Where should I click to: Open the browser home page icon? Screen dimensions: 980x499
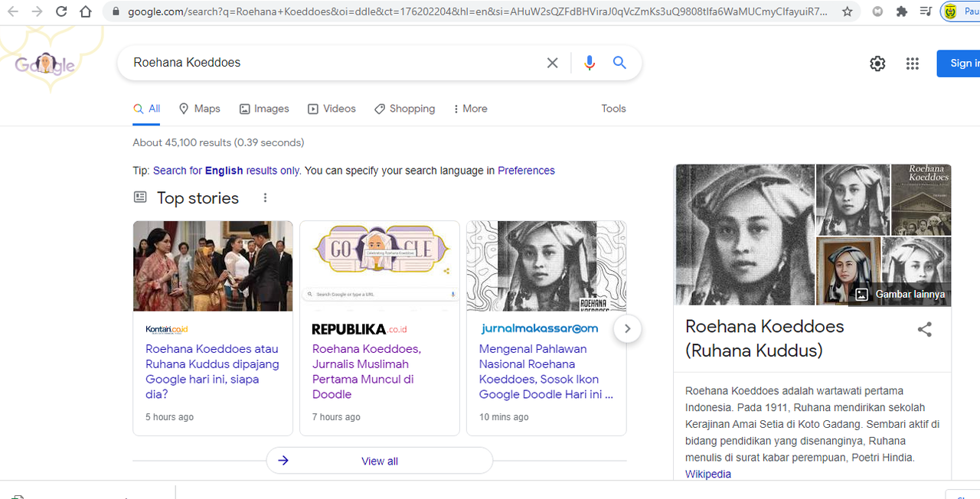[x=86, y=11]
